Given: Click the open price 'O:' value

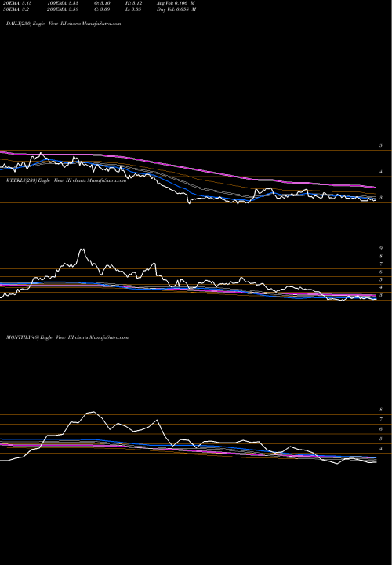Looking at the screenshot, I should tap(102, 3).
